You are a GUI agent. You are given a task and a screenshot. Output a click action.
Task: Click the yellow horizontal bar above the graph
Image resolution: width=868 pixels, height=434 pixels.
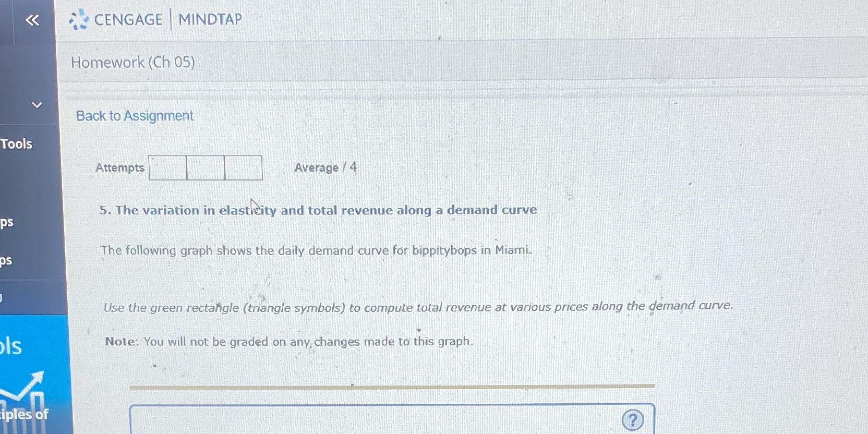[392, 386]
